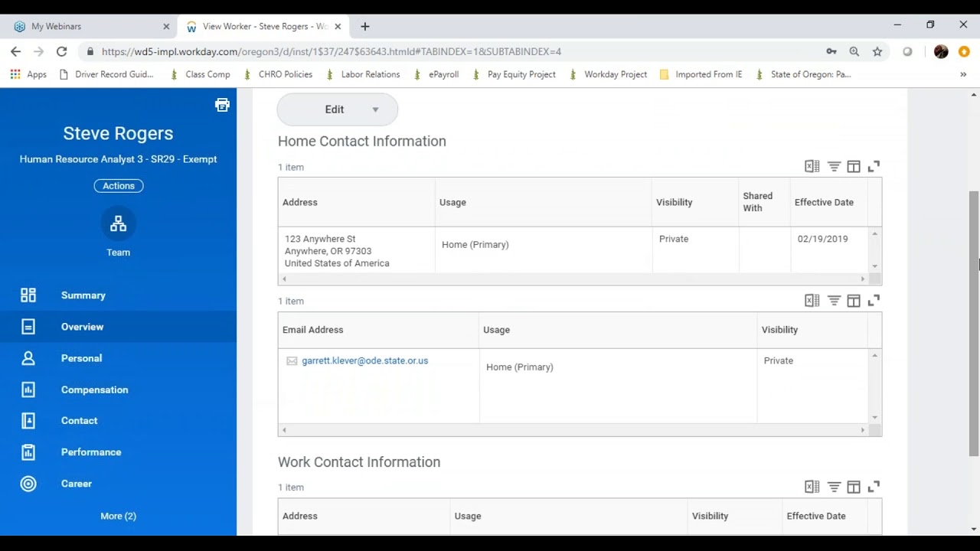The height and width of the screenshot is (551, 980).
Task: Open the Apps bookmarks shortcut
Action: [x=28, y=74]
